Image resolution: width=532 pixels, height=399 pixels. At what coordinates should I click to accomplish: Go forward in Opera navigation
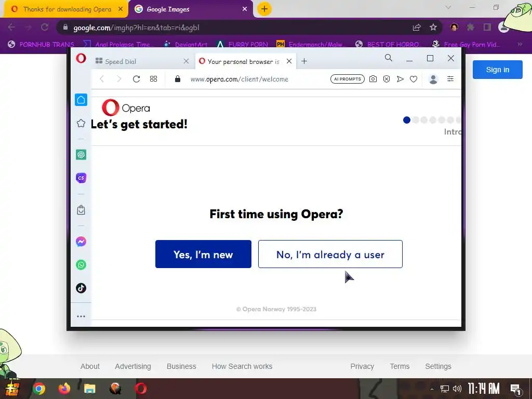click(x=119, y=79)
